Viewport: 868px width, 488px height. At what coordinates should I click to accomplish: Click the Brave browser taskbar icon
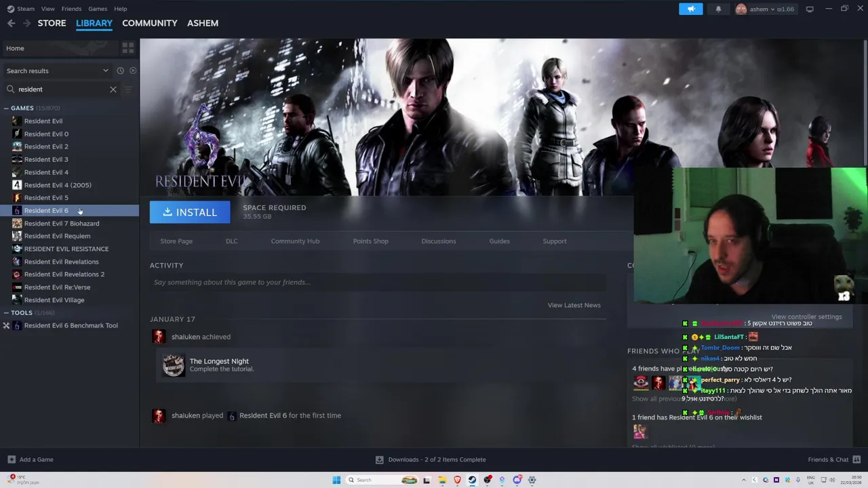coord(457,480)
